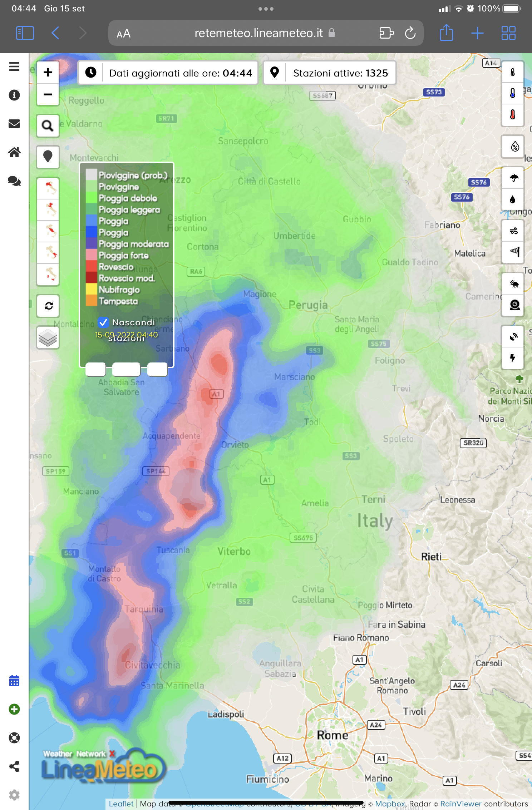Open the home icon in sidebar

click(x=14, y=152)
